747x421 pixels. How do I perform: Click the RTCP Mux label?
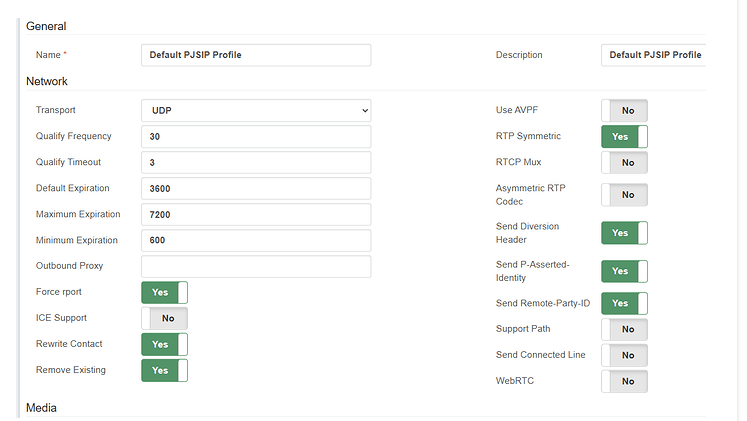(518, 162)
